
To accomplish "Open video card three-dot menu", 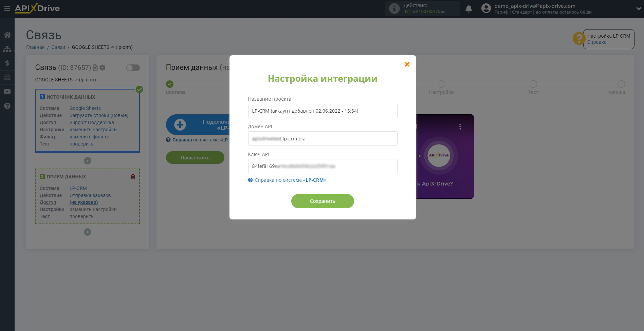I will [x=460, y=126].
